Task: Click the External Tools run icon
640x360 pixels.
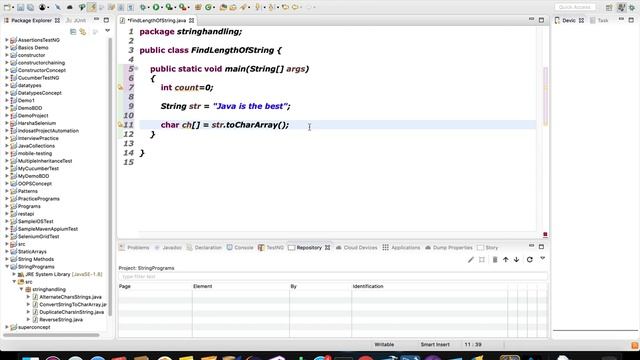Action: point(183,7)
